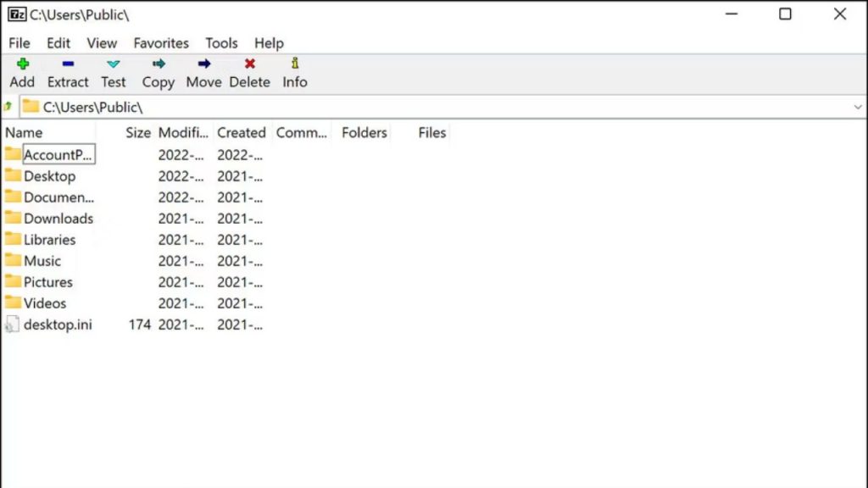Select the Move toolbar icon
868x488 pixels.
pos(203,64)
